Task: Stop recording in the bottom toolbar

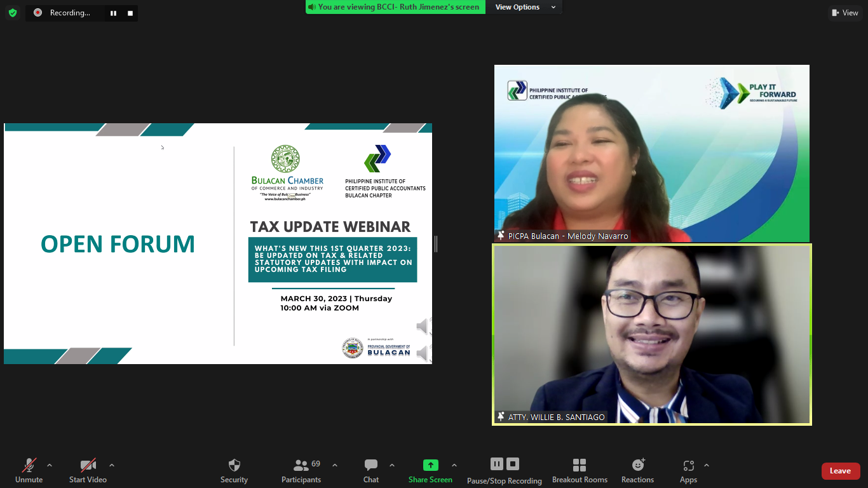Action: (x=513, y=464)
